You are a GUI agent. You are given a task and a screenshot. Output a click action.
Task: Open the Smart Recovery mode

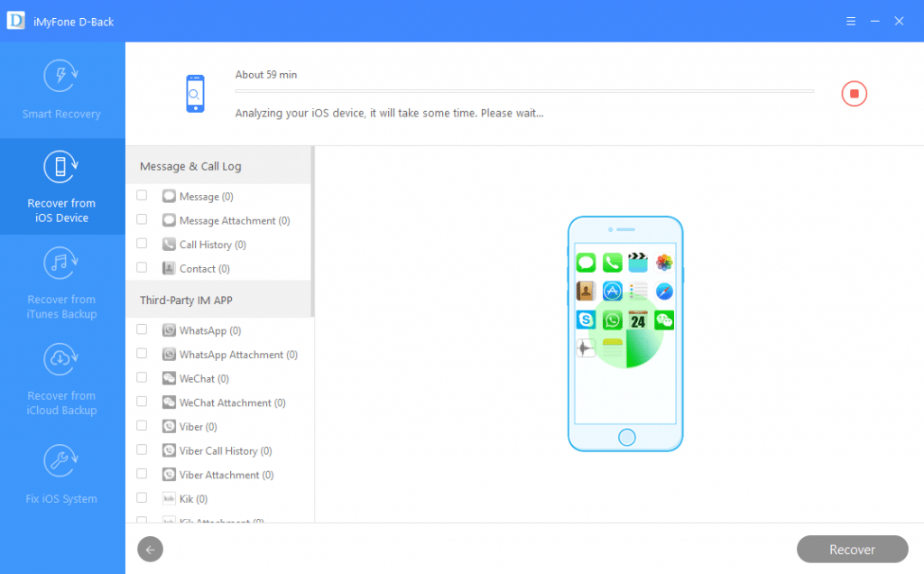click(x=62, y=90)
